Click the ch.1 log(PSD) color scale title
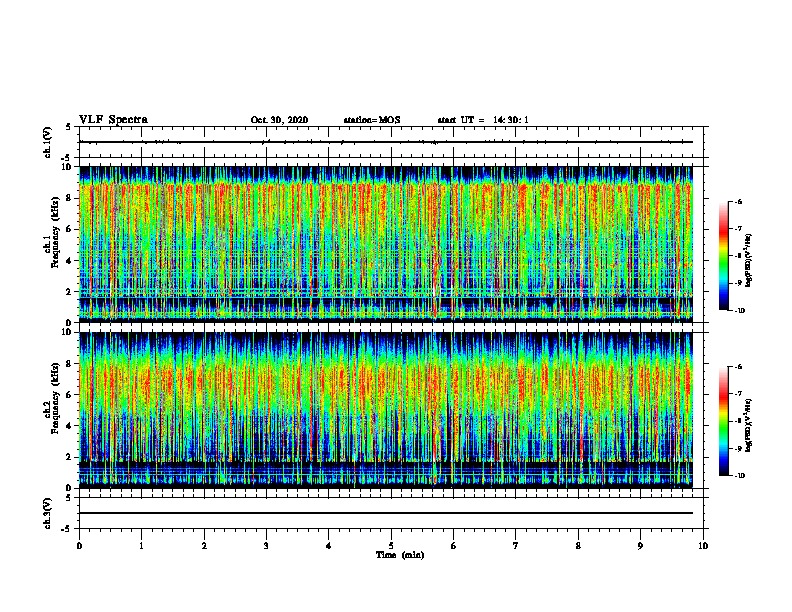Image resolution: width=792 pixels, height=612 pixels. pyautogui.click(x=749, y=261)
